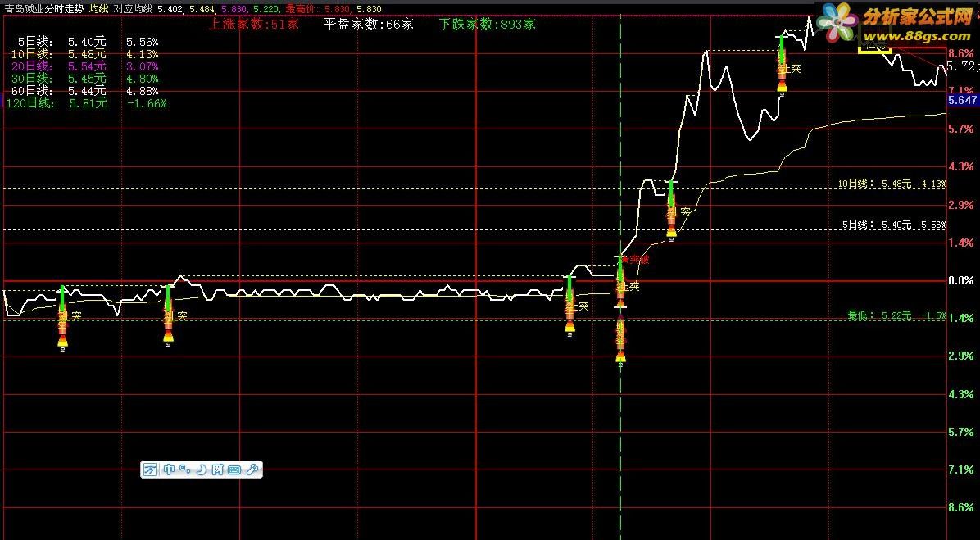Click the chart title 青岛碱业分时走势

pyautogui.click(x=43, y=9)
